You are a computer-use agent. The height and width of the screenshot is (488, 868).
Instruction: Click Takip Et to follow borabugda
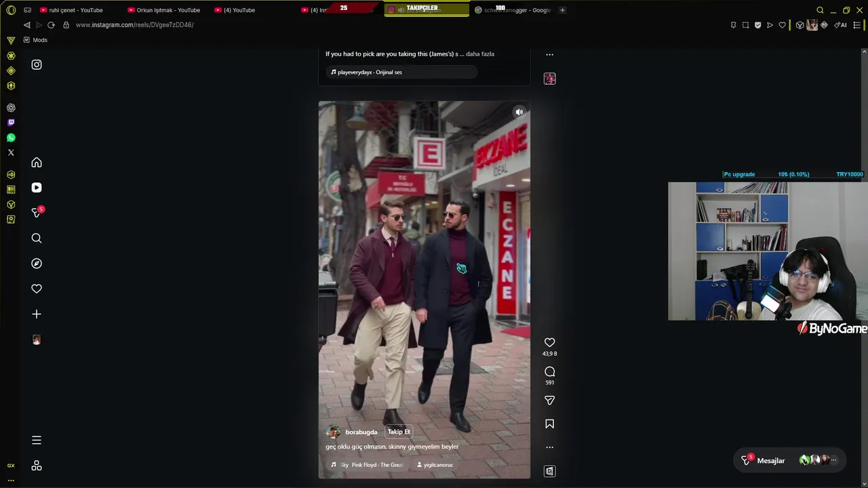pos(399,432)
